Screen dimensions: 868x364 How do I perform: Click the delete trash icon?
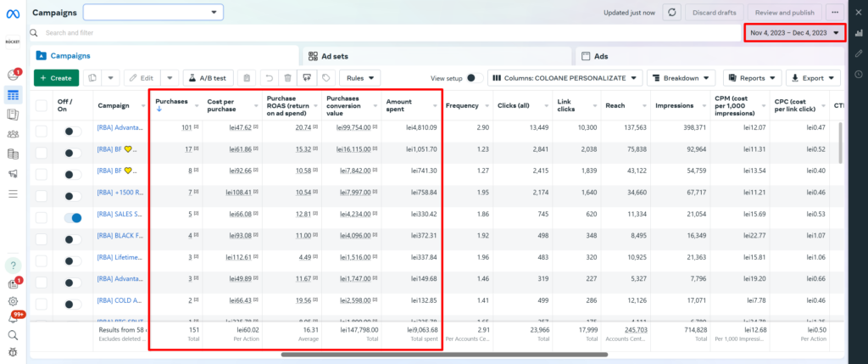pos(288,78)
